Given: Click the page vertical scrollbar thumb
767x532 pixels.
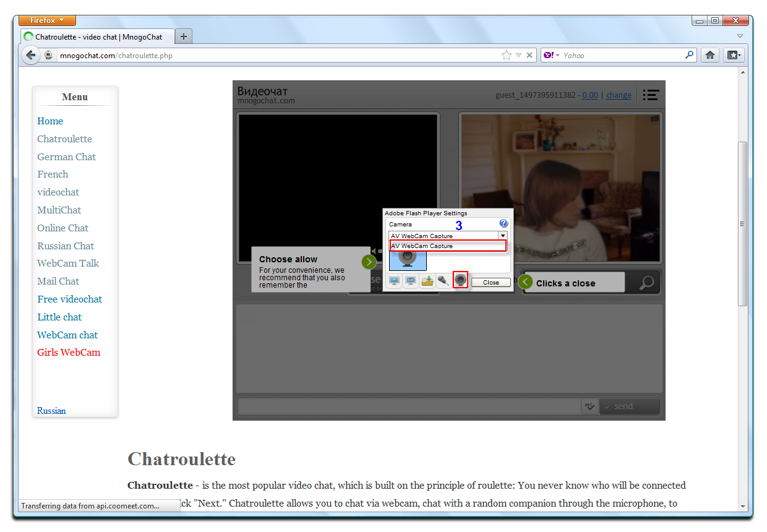Looking at the screenshot, I should pyautogui.click(x=743, y=223).
